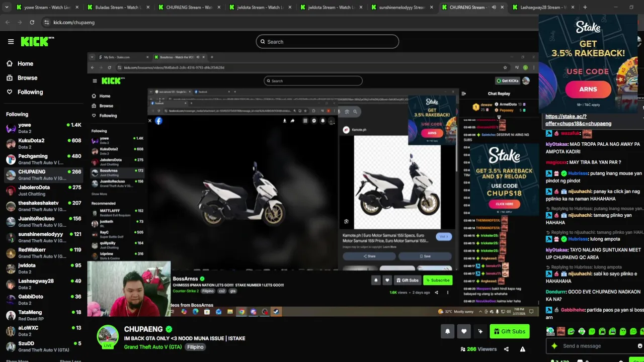This screenshot has width=644, height=362.
Task: Click the Send a message field
Action: click(x=594, y=346)
